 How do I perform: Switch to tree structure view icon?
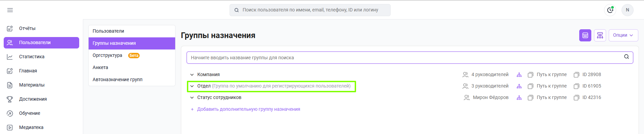pyautogui.click(x=600, y=35)
